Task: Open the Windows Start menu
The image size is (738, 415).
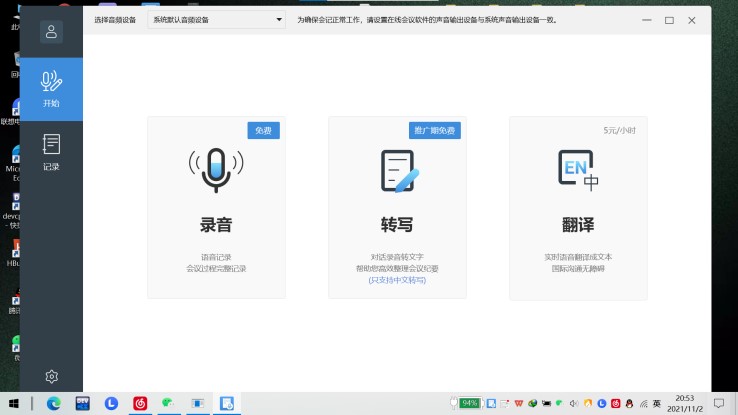Action: [x=14, y=403]
